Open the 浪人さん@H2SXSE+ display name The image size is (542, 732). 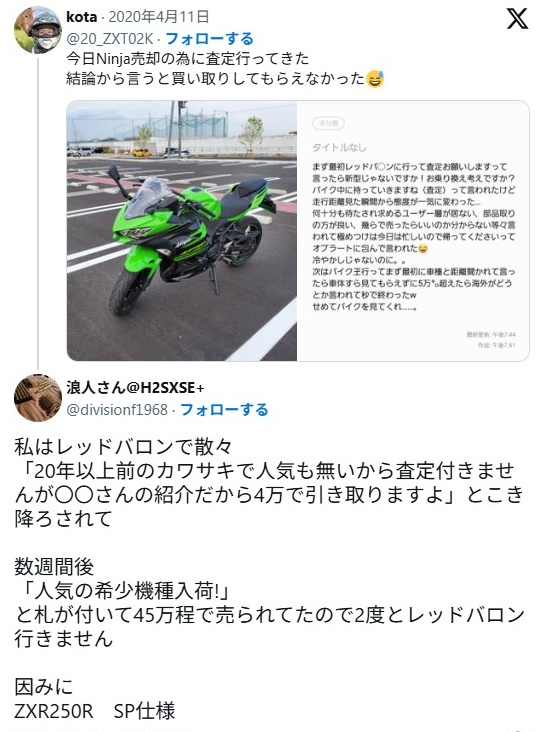[135, 387]
